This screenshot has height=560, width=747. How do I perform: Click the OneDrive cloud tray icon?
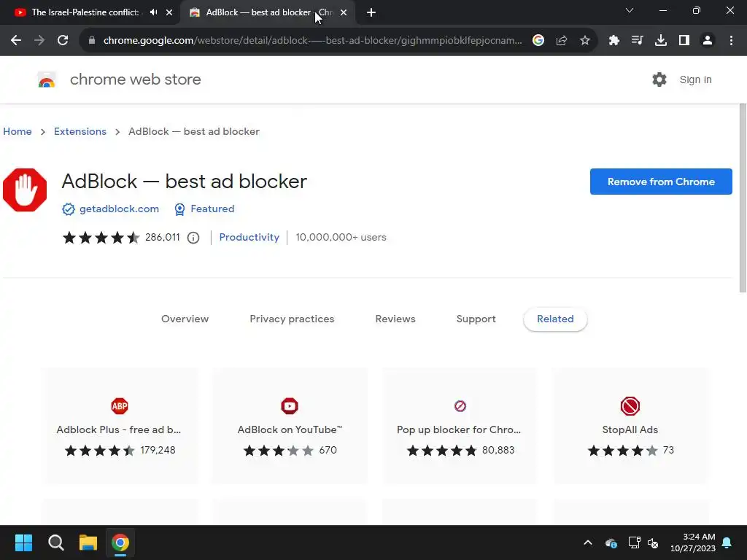(x=611, y=542)
